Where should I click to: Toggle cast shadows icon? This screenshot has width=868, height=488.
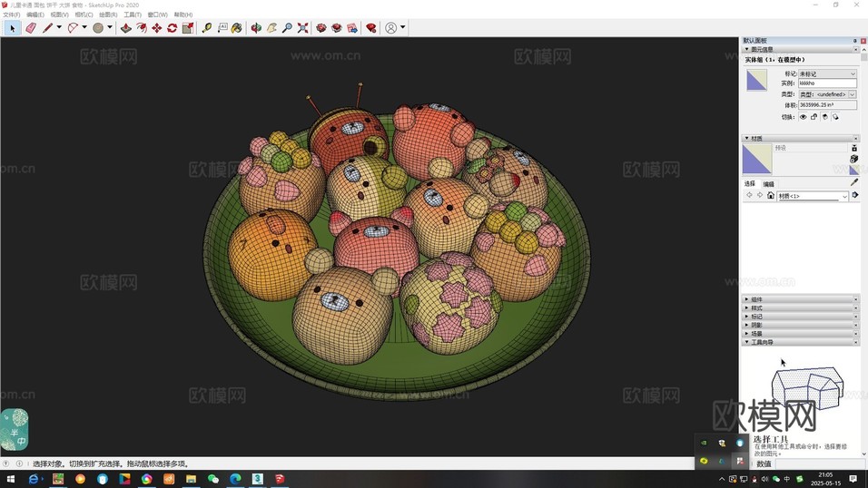(x=835, y=117)
